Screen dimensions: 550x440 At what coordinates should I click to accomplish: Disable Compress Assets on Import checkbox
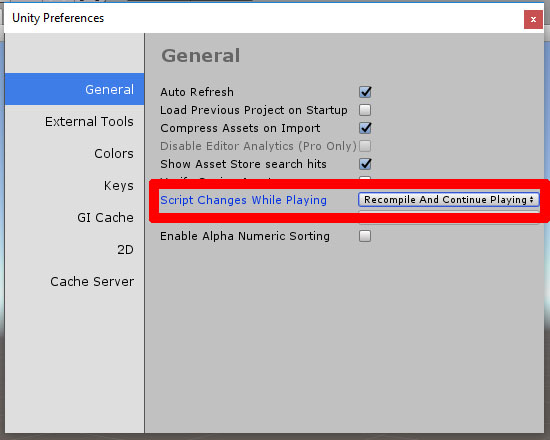(x=365, y=128)
